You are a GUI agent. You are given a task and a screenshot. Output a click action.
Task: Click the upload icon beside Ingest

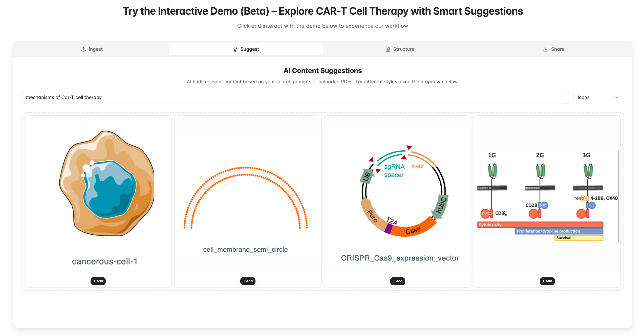(83, 49)
